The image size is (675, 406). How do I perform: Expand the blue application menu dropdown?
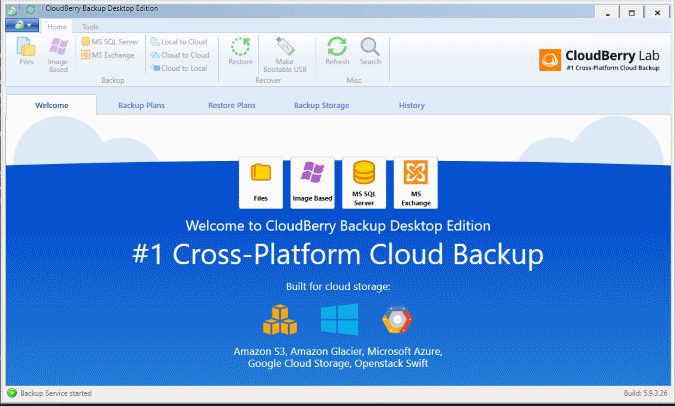[22, 25]
